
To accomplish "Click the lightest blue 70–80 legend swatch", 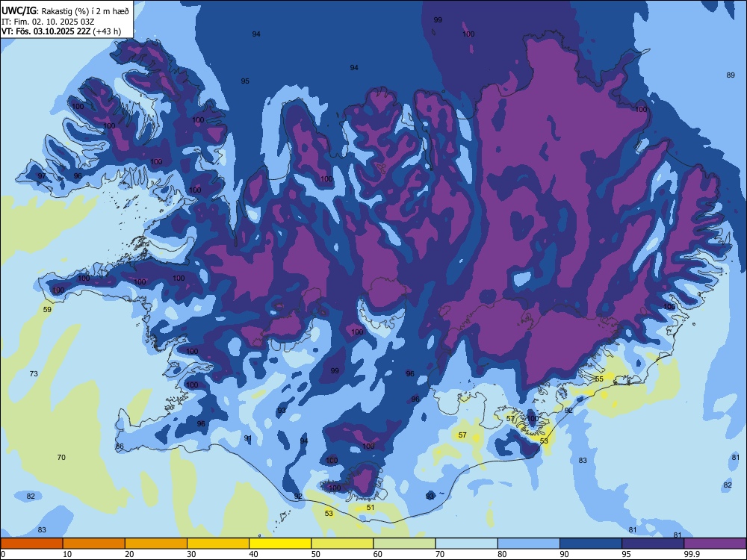I will (466, 544).
